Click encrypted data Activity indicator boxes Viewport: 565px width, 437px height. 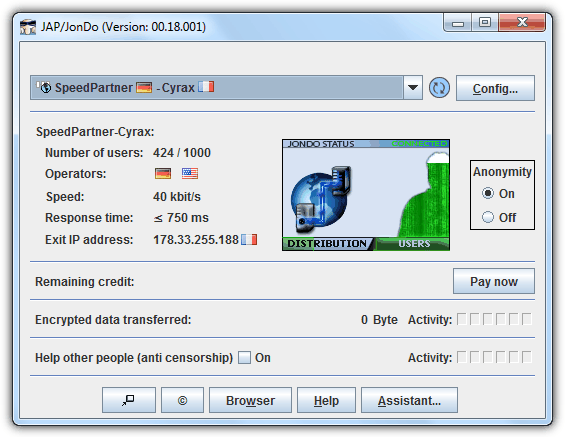(494, 319)
